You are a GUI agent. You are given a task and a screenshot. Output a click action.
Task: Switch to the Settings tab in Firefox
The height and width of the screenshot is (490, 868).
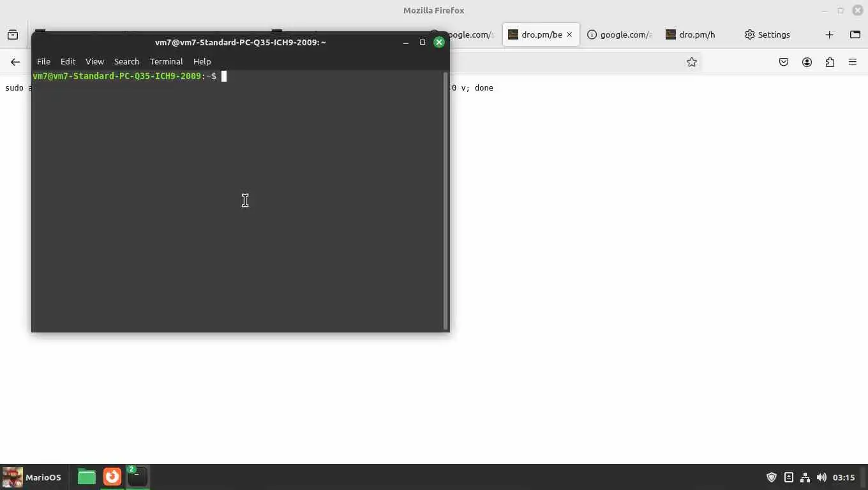(767, 34)
